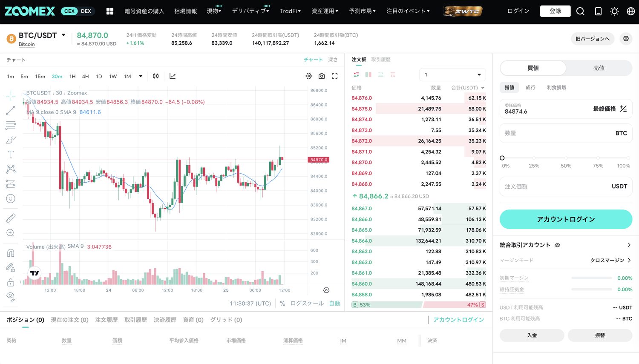The width and height of the screenshot is (639, 364).
Task: Take a chart snapshot with camera icon
Action: [322, 76]
